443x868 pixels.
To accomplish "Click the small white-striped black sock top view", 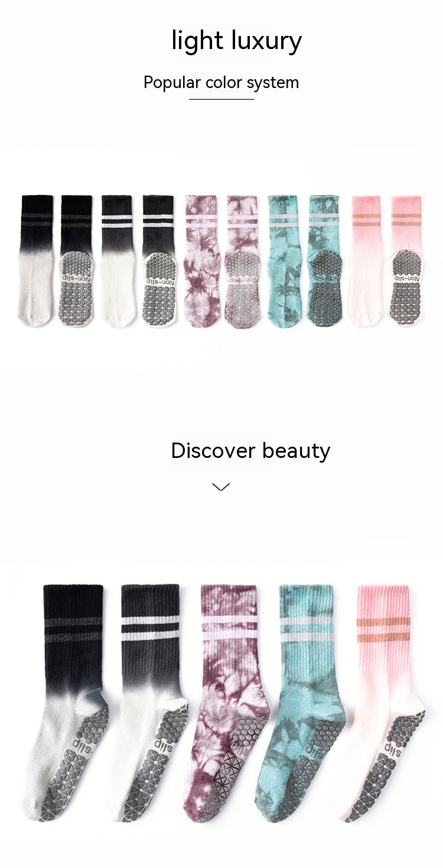I will pyautogui.click(x=118, y=260).
